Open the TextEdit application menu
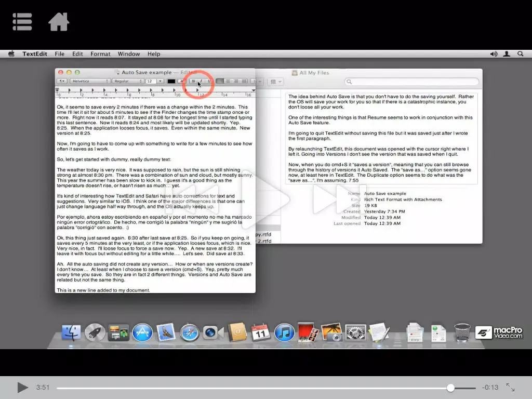 point(35,54)
